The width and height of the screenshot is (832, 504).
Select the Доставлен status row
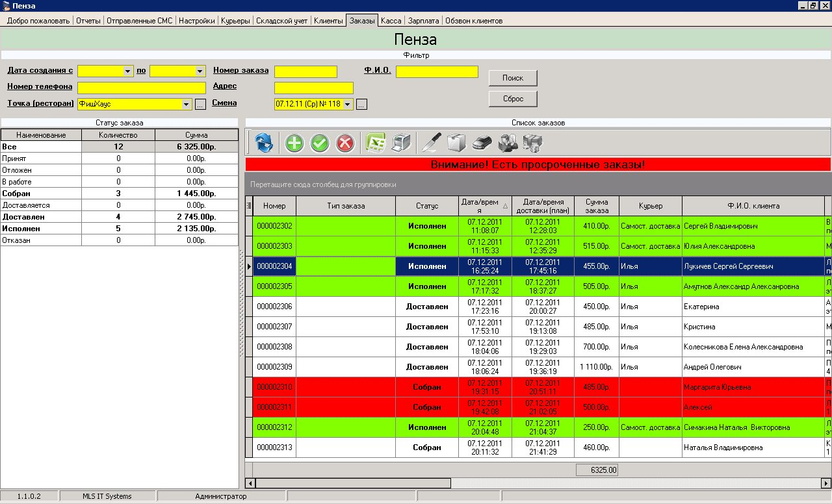pyautogui.click(x=120, y=217)
